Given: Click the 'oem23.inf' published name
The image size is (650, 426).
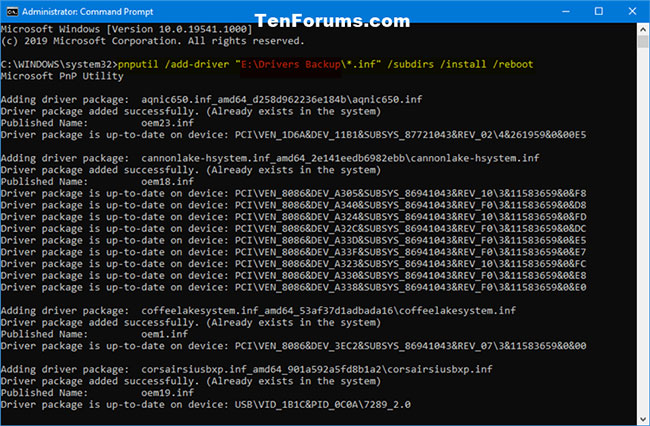Looking at the screenshot, I should pos(167,123).
